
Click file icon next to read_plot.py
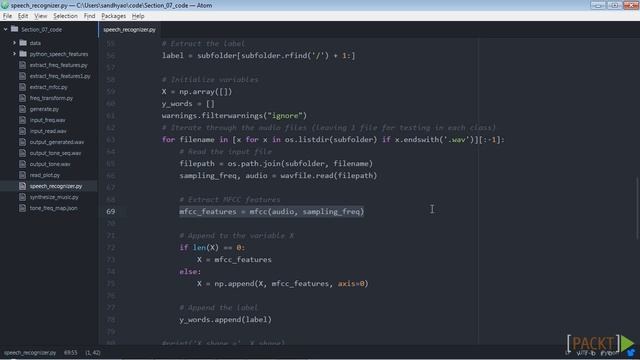click(22, 175)
